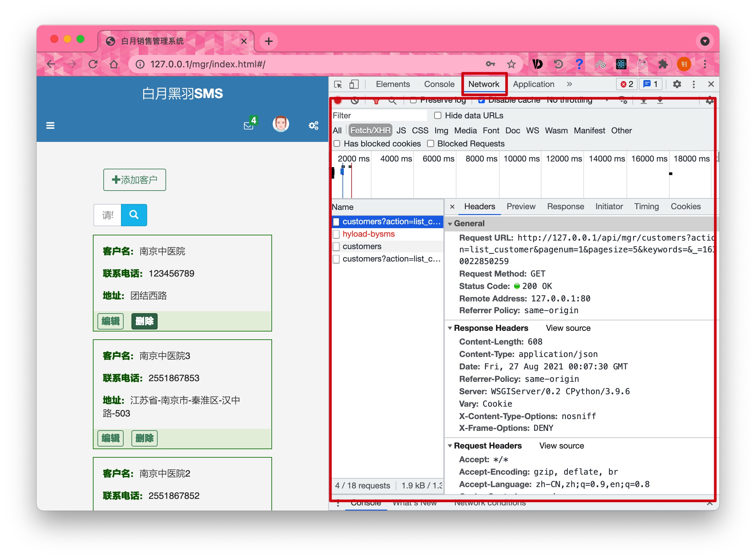Toggle the device toolbar icon
Screen dimensions: 756x559
tap(354, 84)
